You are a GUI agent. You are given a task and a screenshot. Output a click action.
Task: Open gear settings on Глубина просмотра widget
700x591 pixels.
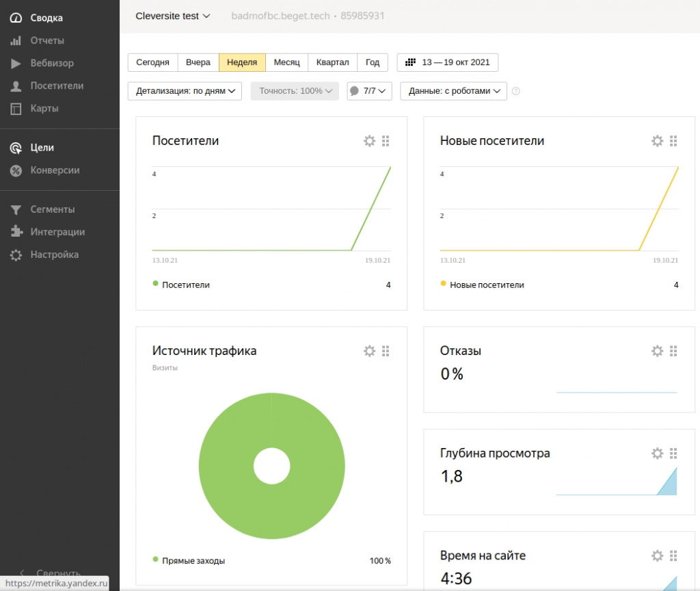[x=657, y=454]
